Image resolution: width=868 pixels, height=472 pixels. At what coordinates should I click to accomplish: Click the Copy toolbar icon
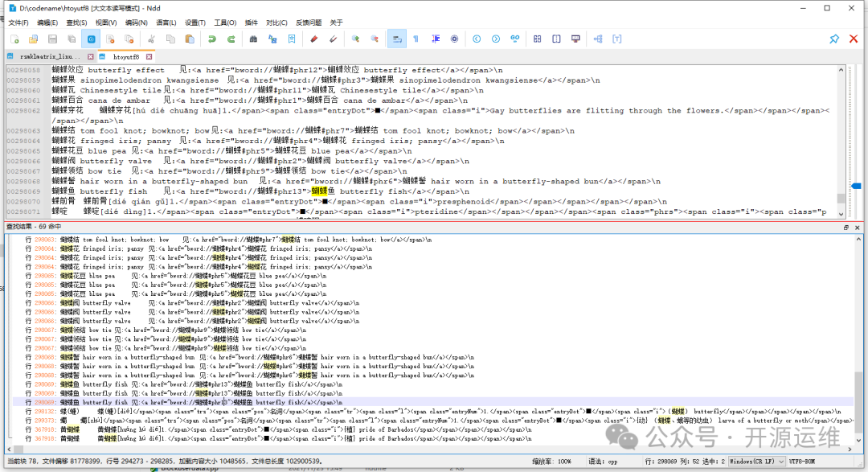pyautogui.click(x=170, y=39)
